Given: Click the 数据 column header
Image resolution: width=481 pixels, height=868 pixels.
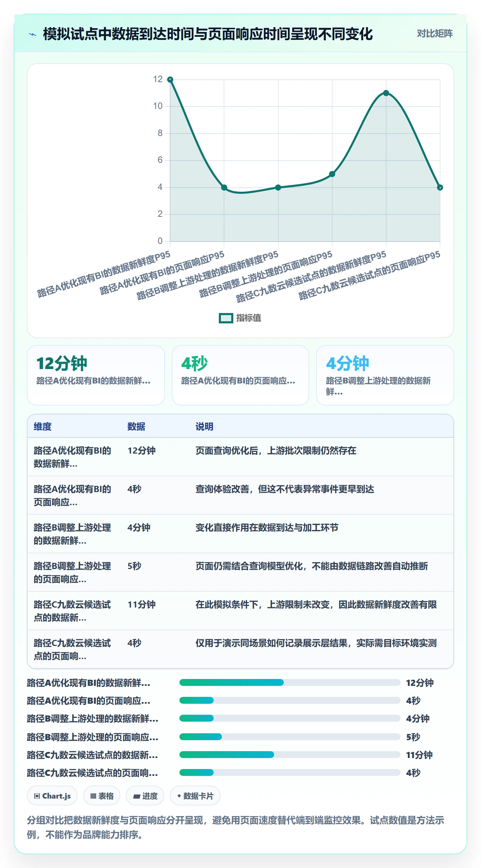Looking at the screenshot, I should click(136, 426).
